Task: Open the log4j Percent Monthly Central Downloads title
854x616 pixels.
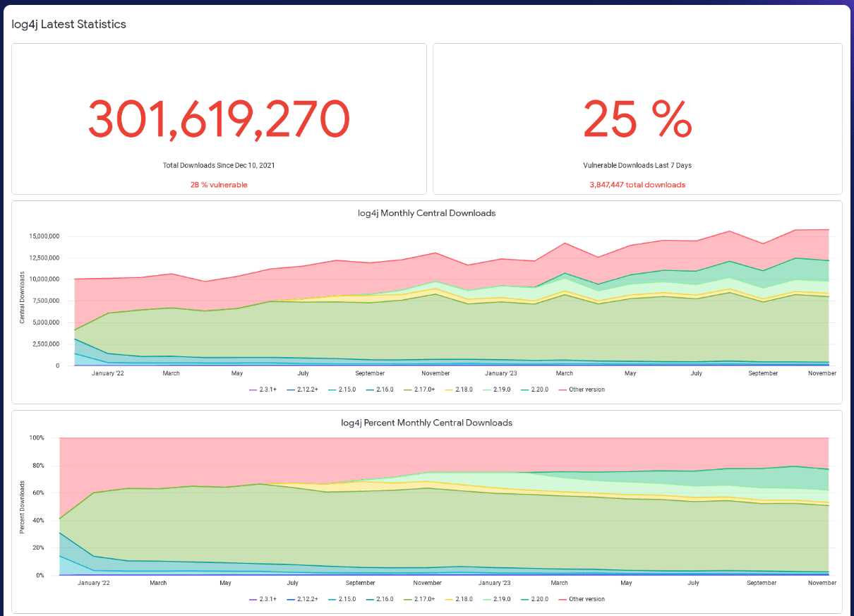Action: [426, 422]
